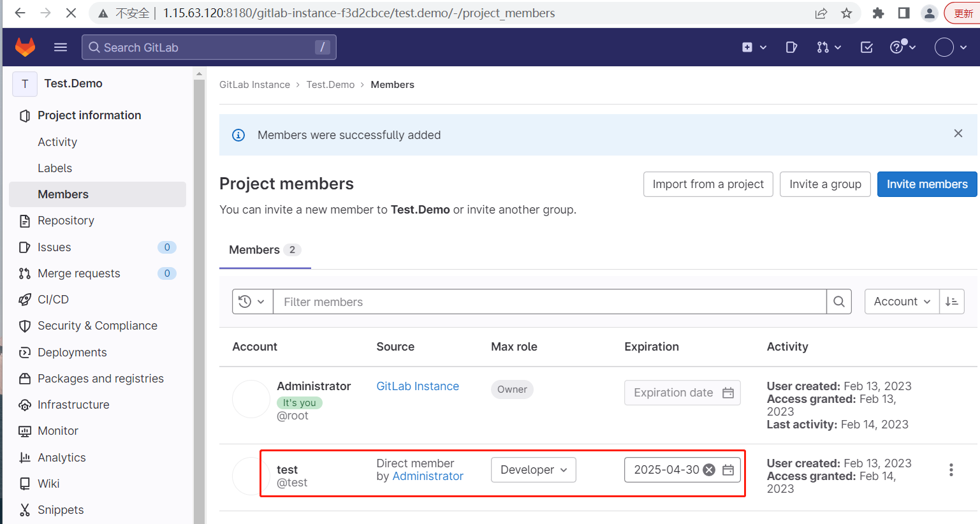Bookmark page with star icon
Screen dimensions: 980x524
[x=846, y=13]
